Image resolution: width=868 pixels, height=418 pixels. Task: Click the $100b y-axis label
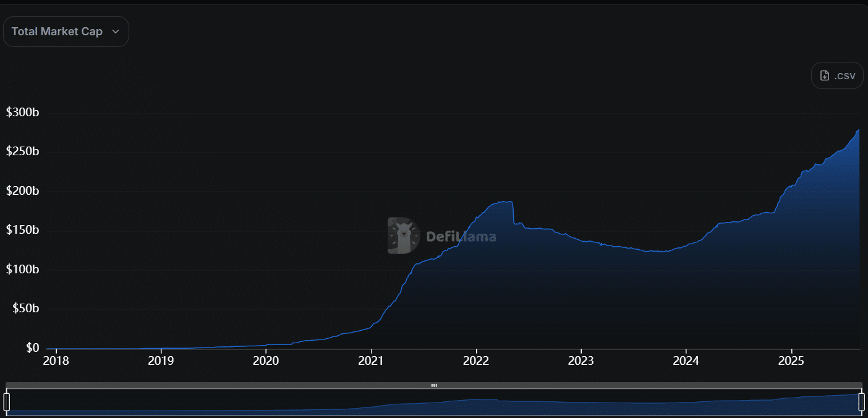pos(23,270)
